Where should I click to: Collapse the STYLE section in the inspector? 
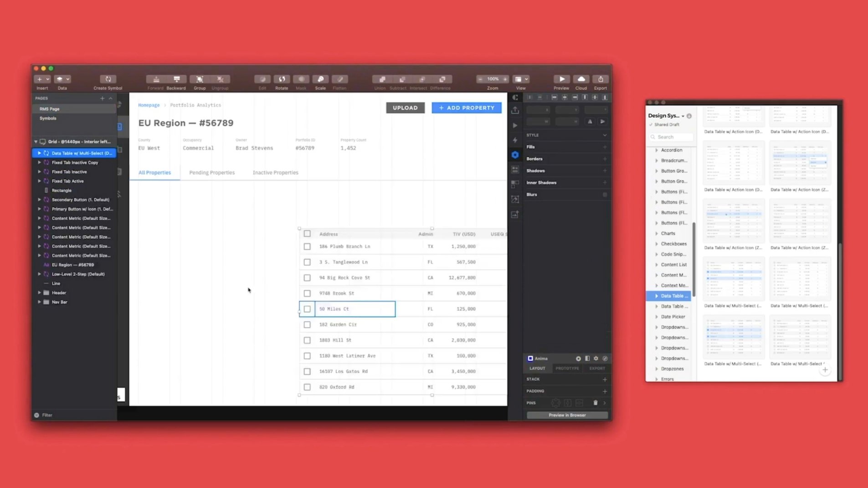(605, 135)
